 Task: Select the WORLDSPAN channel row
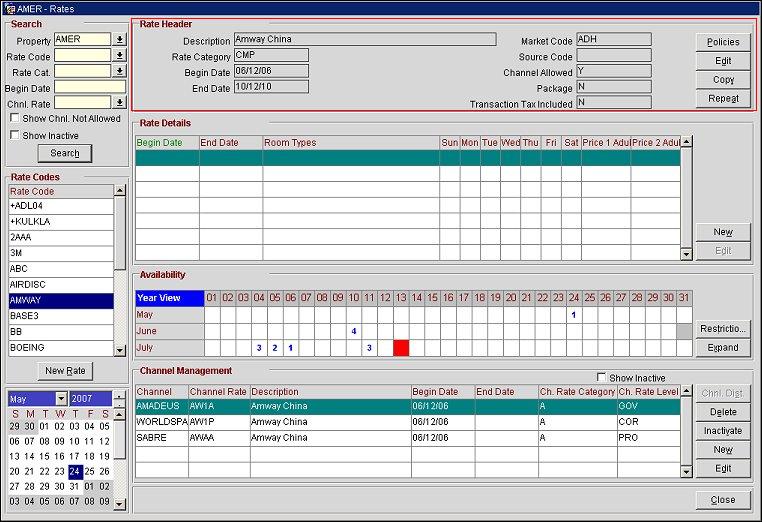(162, 422)
